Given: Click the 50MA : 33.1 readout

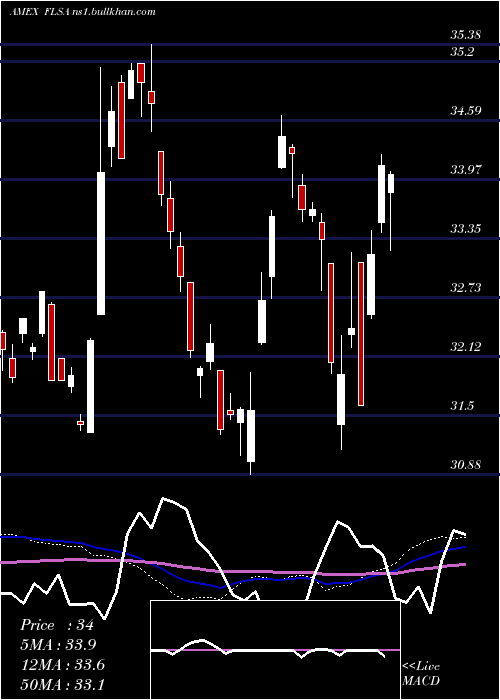Looking at the screenshot, I should tap(62, 684).
